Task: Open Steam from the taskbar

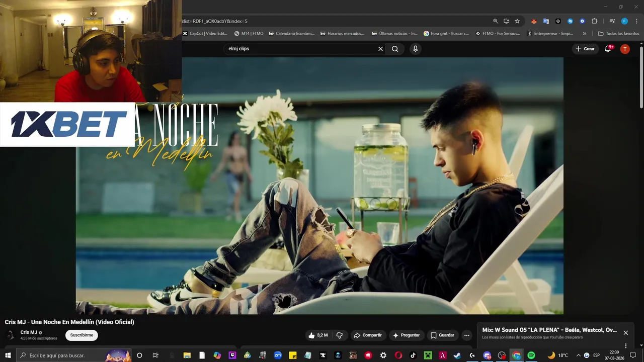Action: click(457, 355)
